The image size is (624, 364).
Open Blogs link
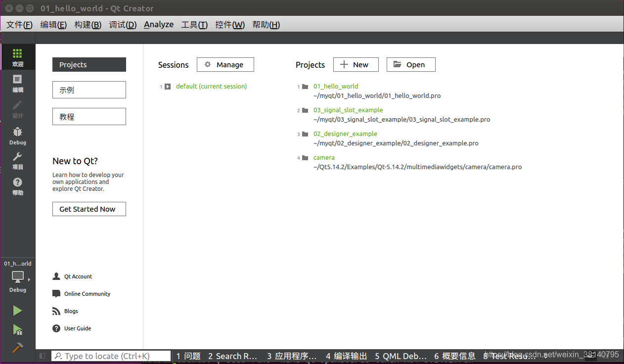pyautogui.click(x=71, y=311)
